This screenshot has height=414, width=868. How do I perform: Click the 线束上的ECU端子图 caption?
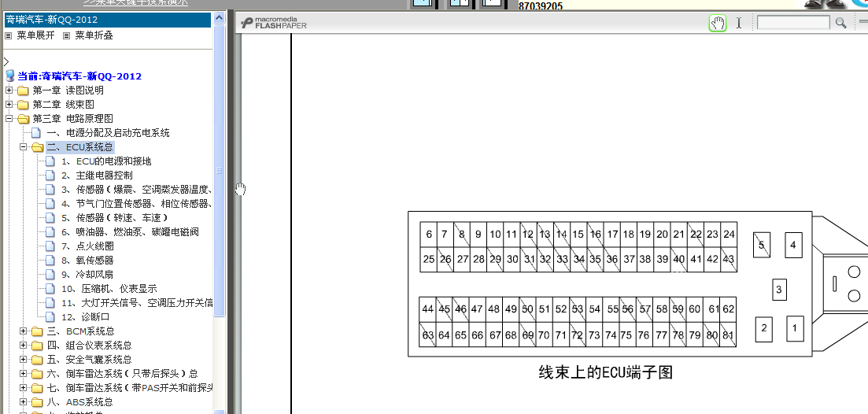click(x=606, y=372)
